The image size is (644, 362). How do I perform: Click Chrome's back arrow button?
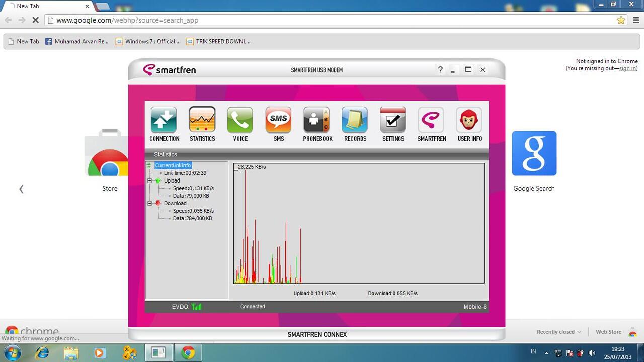pyautogui.click(x=8, y=20)
